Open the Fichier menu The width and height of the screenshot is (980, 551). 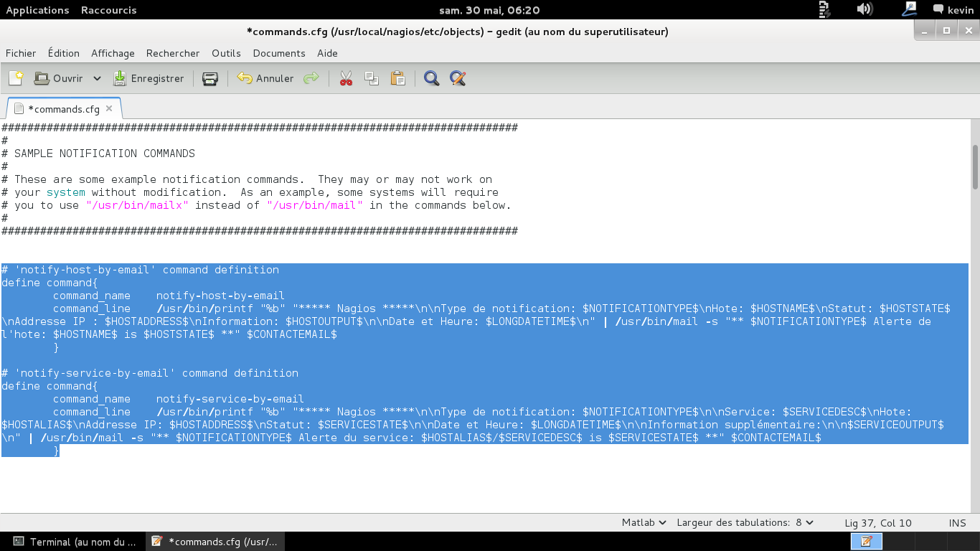tap(21, 53)
